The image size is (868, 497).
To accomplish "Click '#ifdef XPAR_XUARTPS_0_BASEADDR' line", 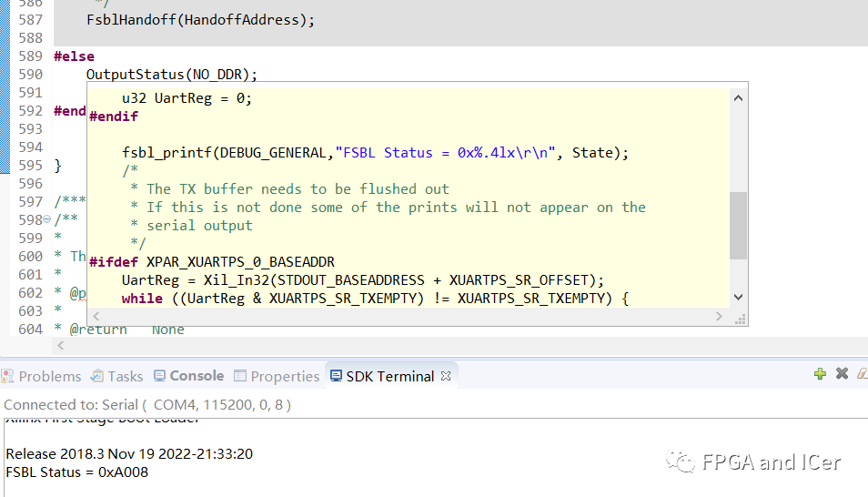I will point(212,261).
